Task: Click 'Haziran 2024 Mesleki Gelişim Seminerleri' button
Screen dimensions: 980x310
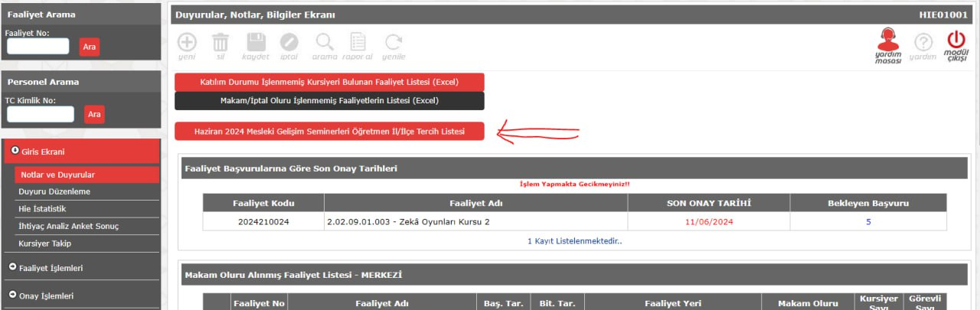Action: [x=329, y=132]
